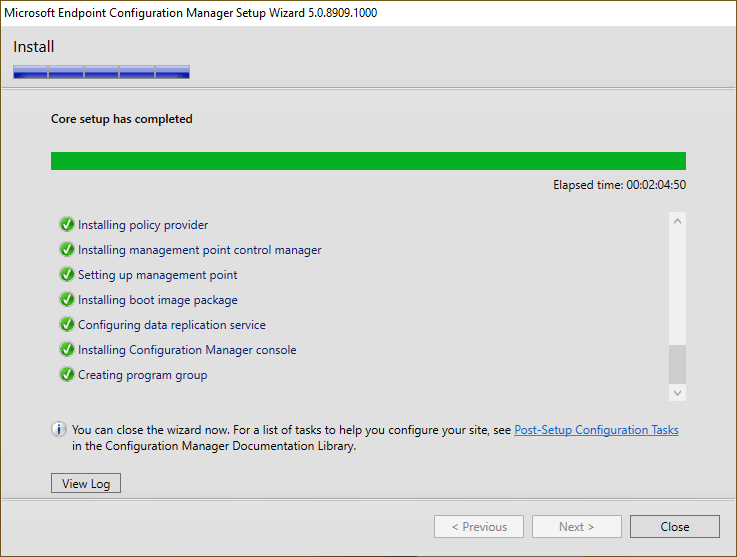This screenshot has width=737, height=557.
Task: Select the Configuring data replication service checkmark
Action: tap(67, 325)
